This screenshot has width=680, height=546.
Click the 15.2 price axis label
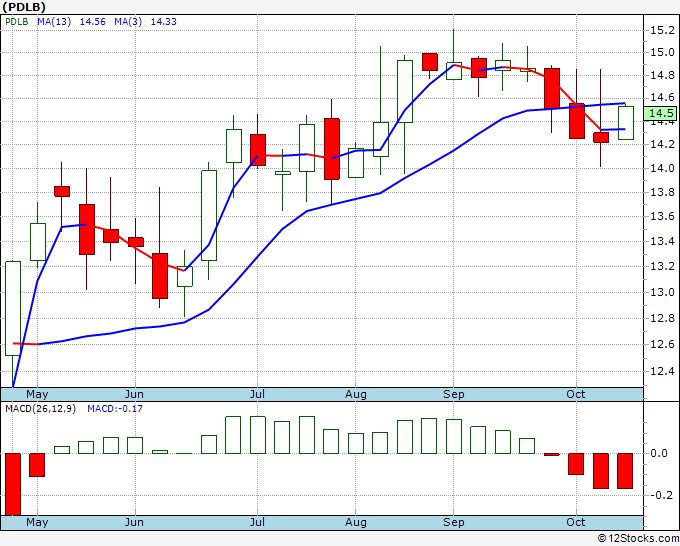[662, 30]
